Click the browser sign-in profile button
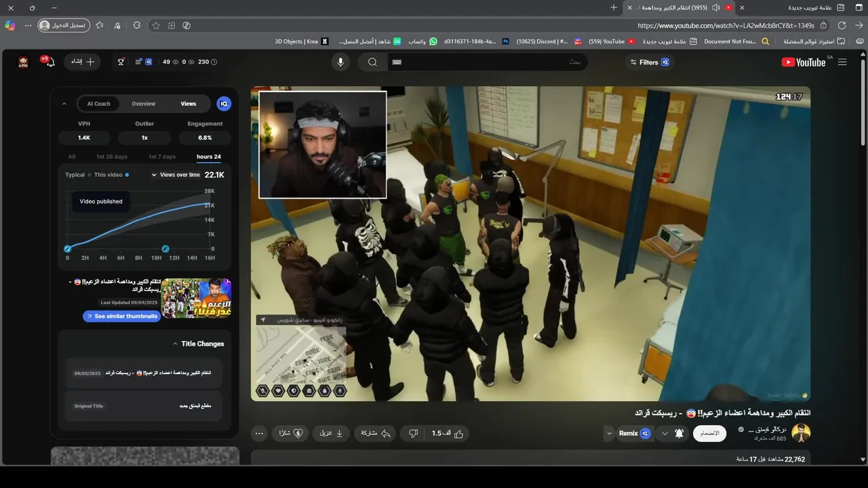The width and height of the screenshot is (868, 488). click(63, 26)
